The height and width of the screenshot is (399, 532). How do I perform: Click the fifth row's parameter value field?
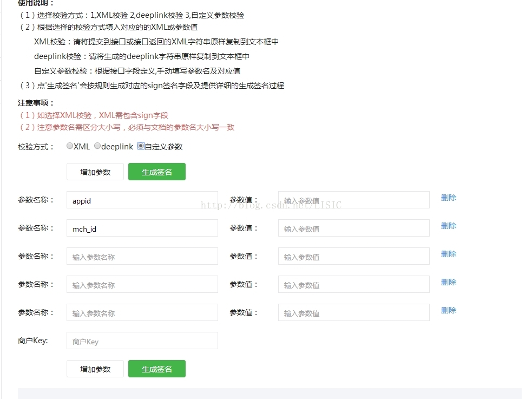[x=354, y=312]
